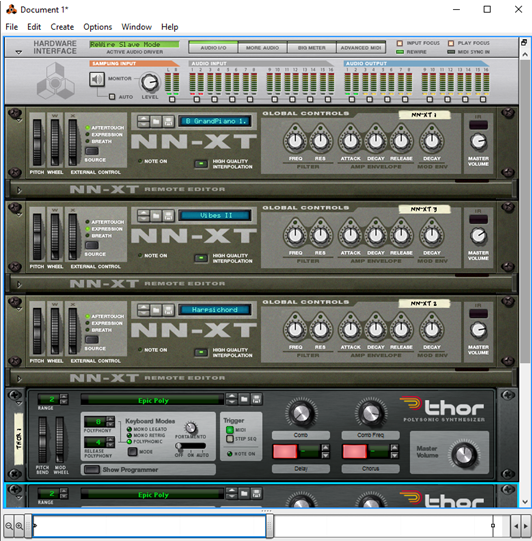532x541 pixels.
Task: Click the Freq filter knob on NN-XT 1
Action: pos(295,141)
